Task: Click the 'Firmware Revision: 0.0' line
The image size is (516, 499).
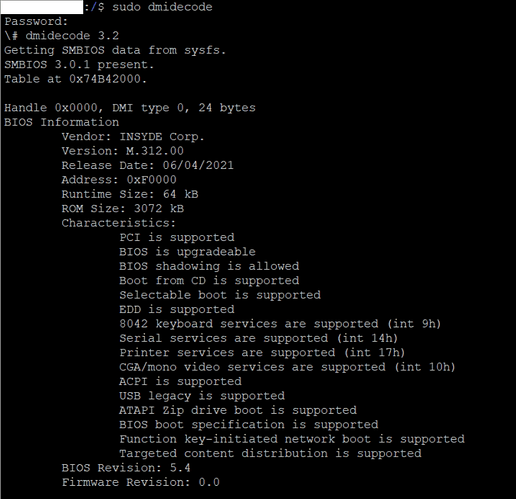Action: tap(140, 482)
